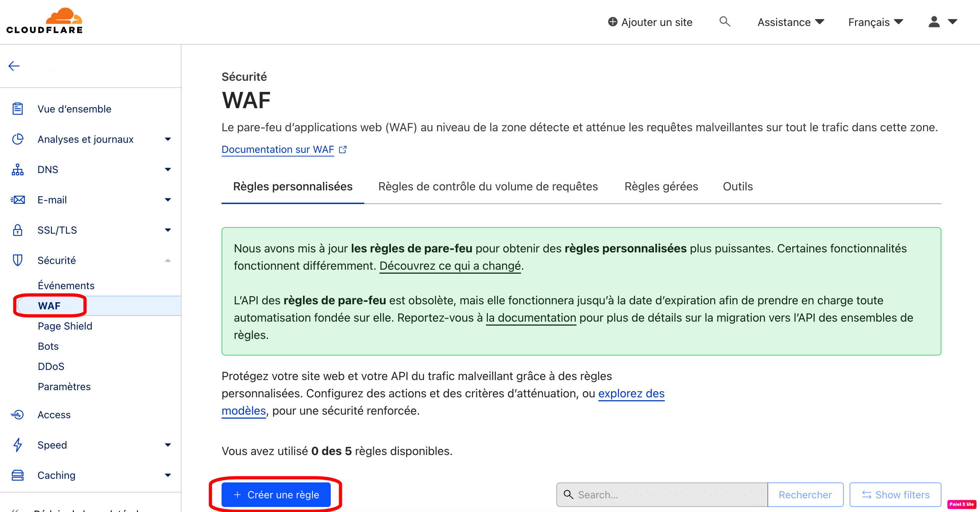The width and height of the screenshot is (980, 512).
Task: Open the la documentation link in banner
Action: click(531, 318)
